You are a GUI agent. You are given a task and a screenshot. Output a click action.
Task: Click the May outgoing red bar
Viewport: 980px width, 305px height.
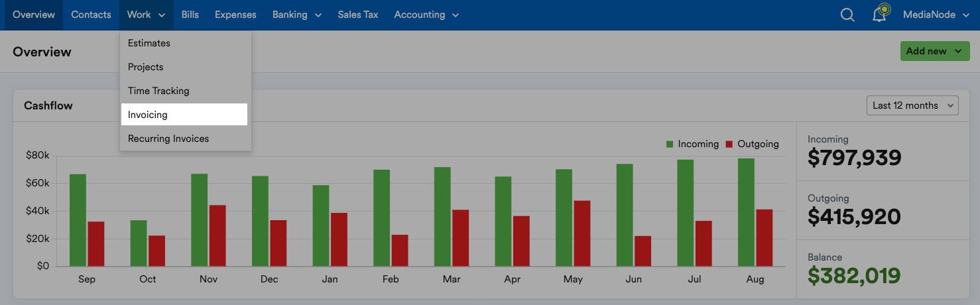582,233
